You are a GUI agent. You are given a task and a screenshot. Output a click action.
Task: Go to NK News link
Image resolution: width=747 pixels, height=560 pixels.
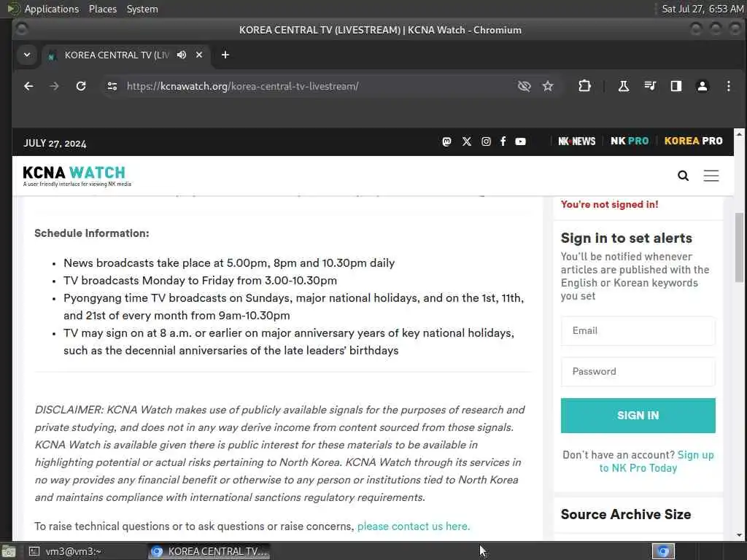[576, 141]
